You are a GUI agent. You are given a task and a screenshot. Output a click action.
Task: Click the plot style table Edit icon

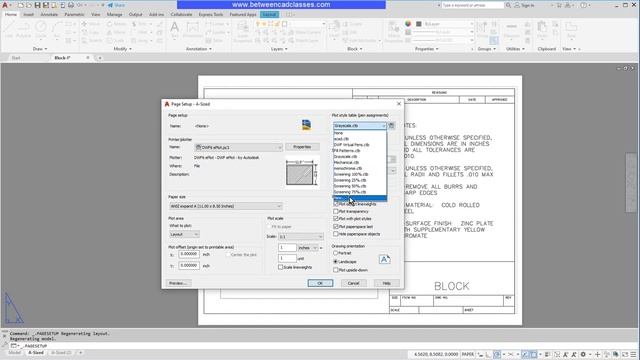(x=391, y=126)
